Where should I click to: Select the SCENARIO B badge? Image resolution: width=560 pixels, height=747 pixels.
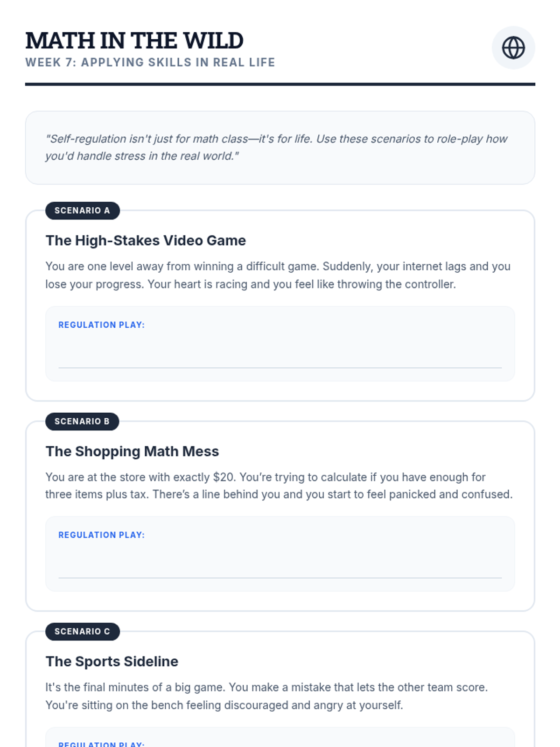coord(82,421)
